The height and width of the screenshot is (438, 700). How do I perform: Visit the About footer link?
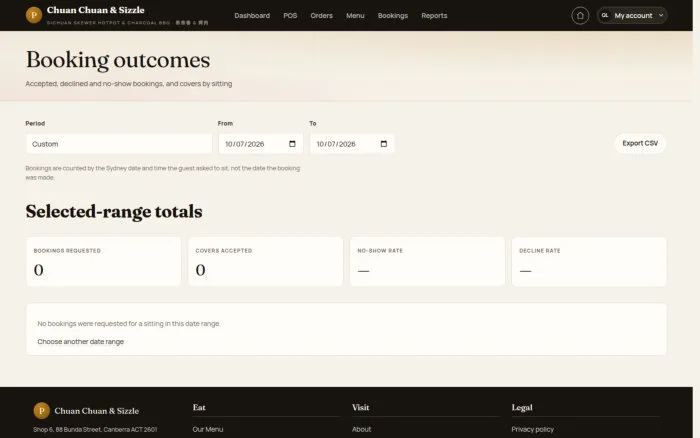coord(361,429)
